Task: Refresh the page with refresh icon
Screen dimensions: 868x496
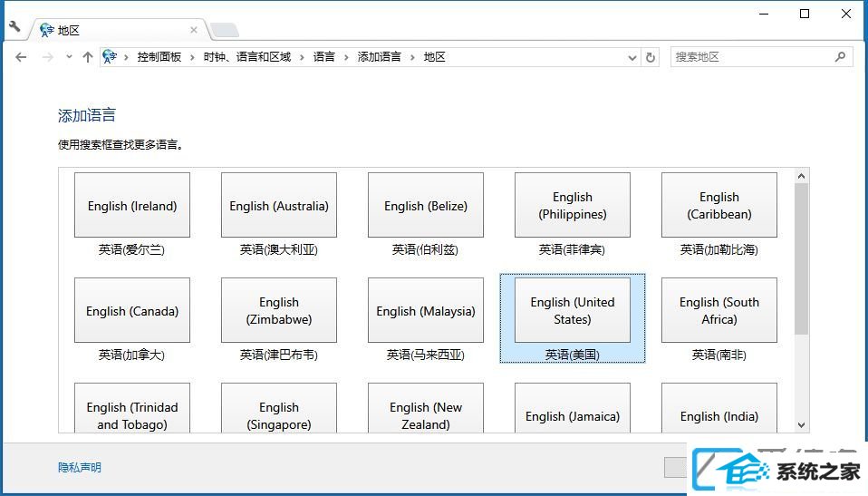Action: [x=651, y=57]
